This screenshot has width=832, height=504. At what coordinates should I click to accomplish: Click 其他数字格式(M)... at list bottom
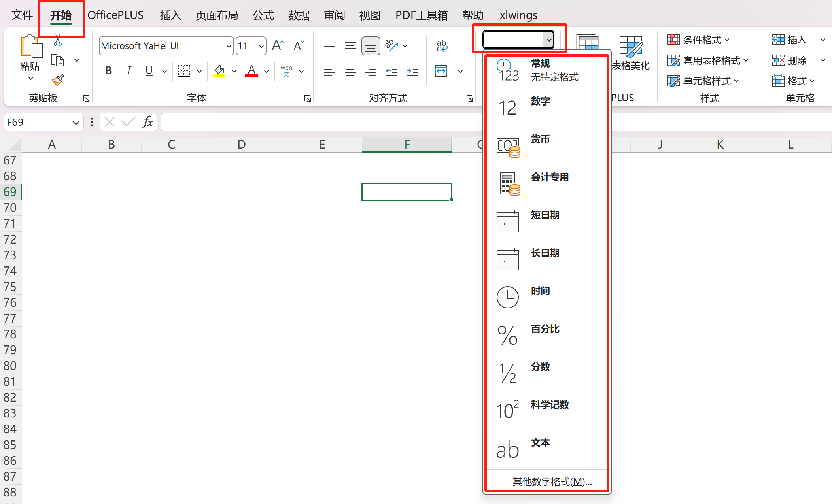tap(552, 481)
